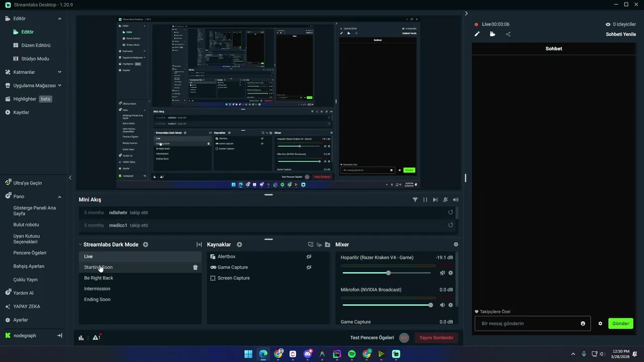
Task: Toggle visibility of the Alertbox source
Action: [309, 256]
